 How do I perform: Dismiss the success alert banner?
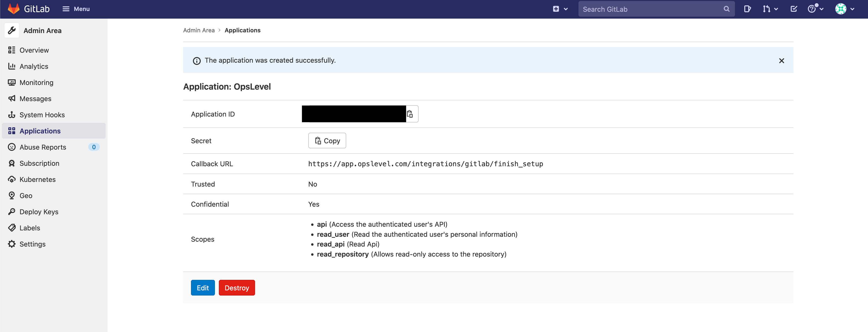click(781, 61)
